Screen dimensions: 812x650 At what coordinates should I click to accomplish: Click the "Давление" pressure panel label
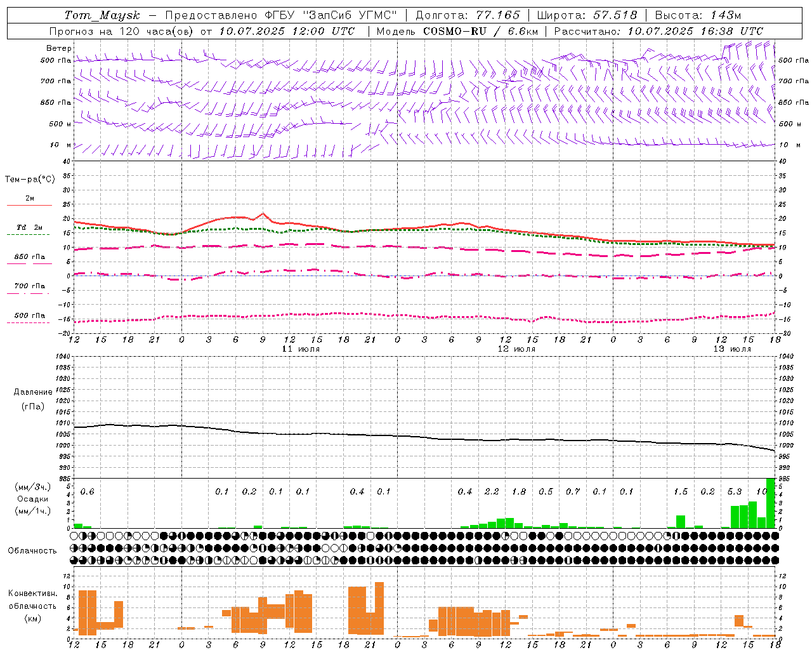pos(33,392)
